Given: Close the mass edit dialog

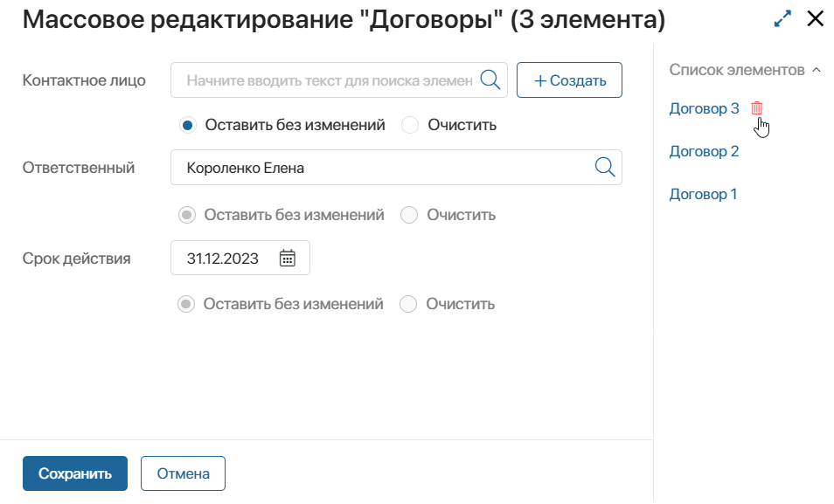Looking at the screenshot, I should [815, 18].
